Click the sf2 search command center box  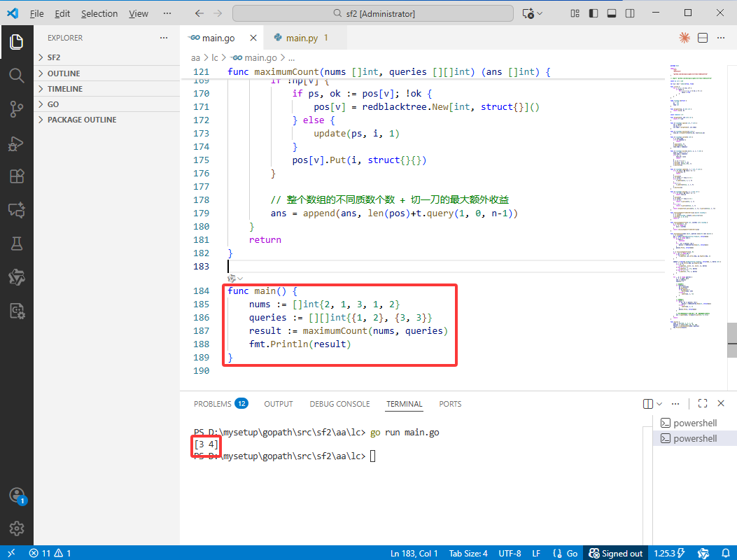[x=373, y=13]
